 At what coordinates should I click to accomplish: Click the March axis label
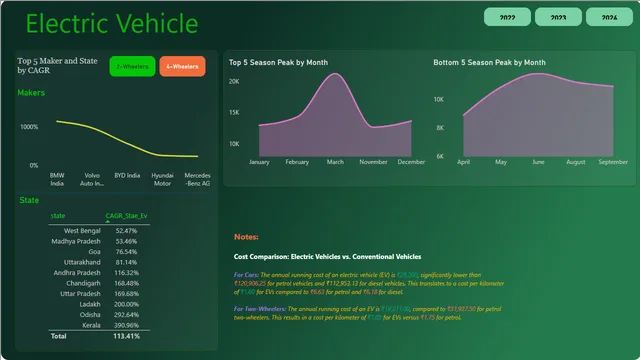335,162
